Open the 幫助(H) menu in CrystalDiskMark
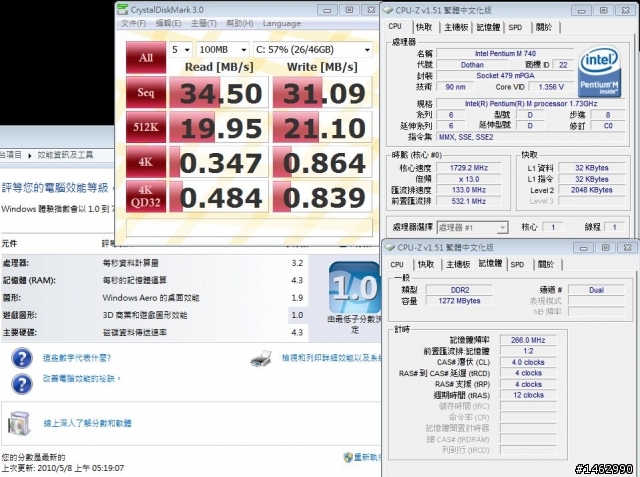 pyautogui.click(x=240, y=24)
